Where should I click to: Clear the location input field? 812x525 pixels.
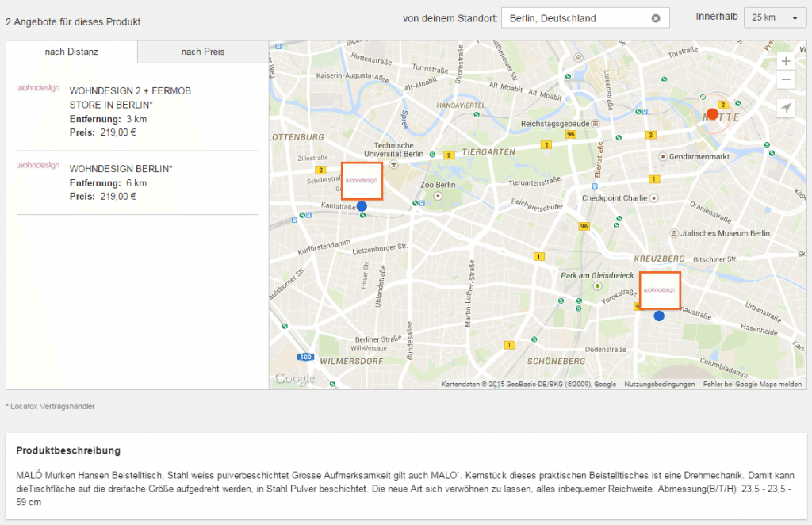tap(656, 17)
